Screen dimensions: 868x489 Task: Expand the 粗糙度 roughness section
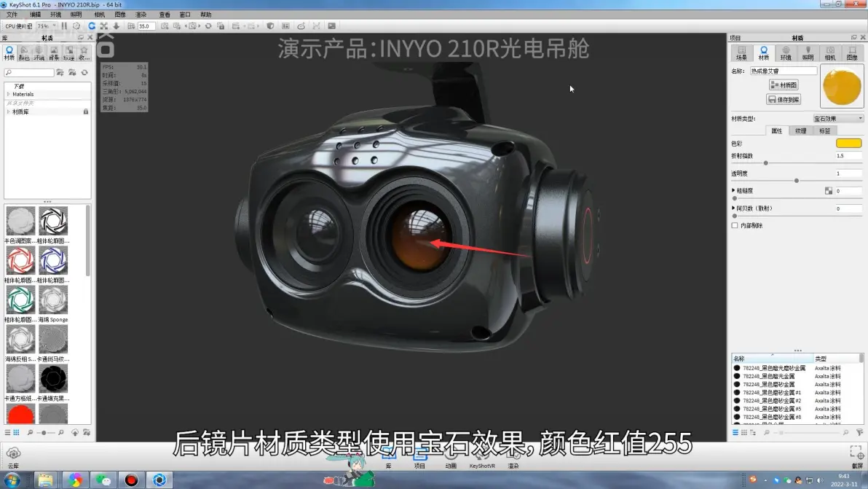tap(734, 191)
